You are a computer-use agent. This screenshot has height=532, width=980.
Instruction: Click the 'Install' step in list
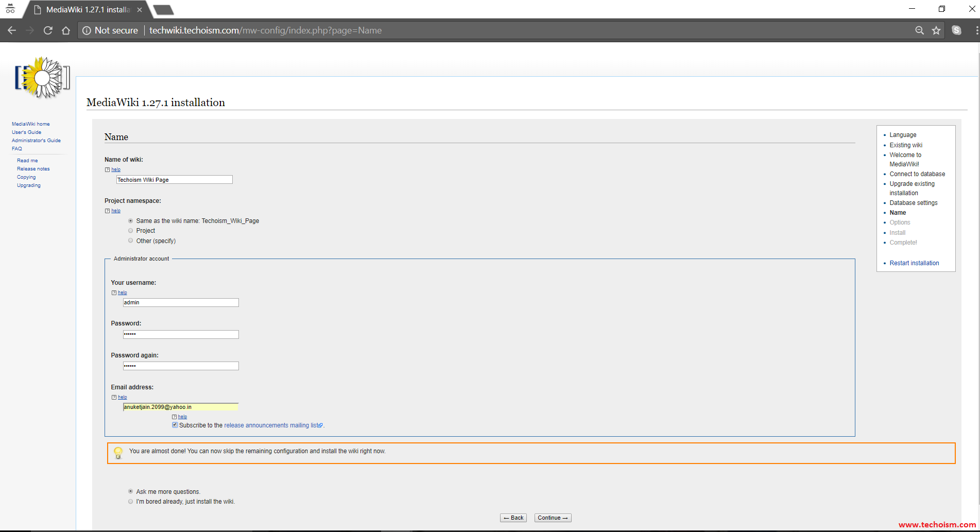(897, 233)
